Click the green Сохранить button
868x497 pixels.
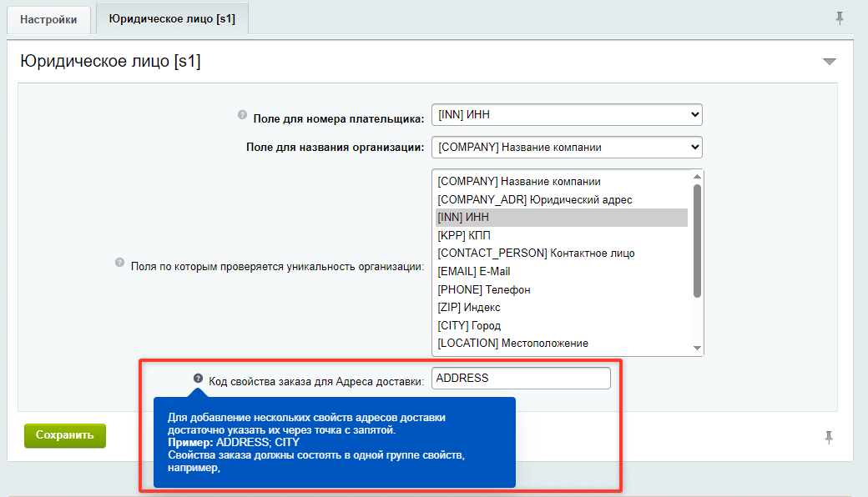[x=65, y=435]
